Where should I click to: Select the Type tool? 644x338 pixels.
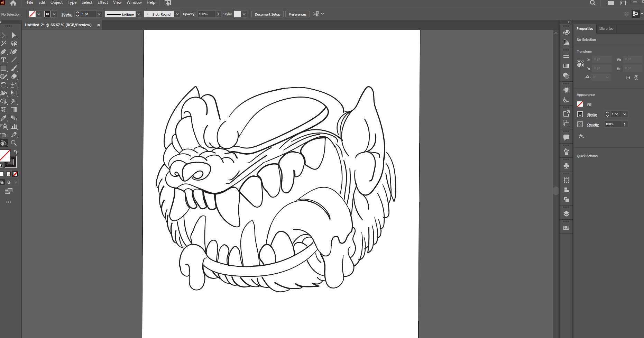3,60
